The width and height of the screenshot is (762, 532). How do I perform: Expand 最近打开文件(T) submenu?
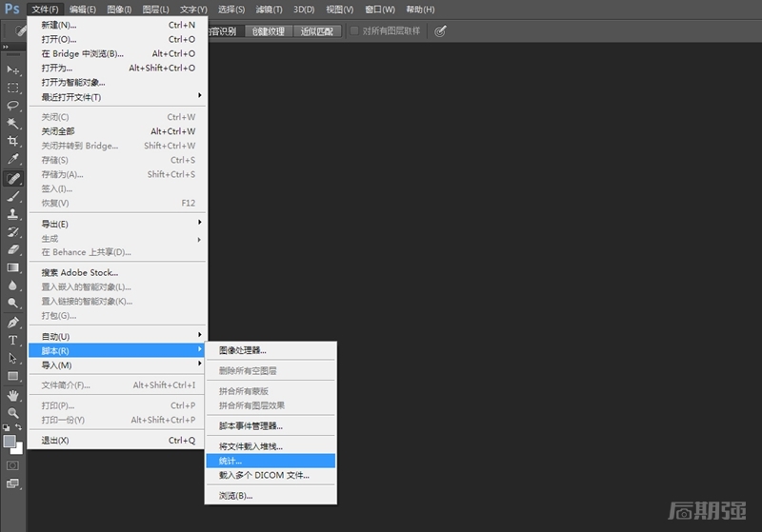click(x=117, y=97)
